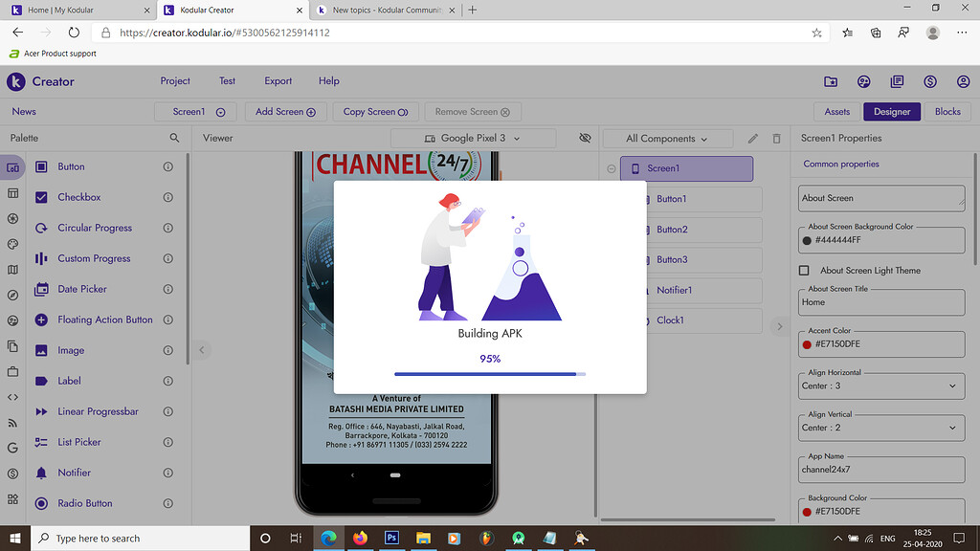Click the Notifier bell icon in palette

41,473
